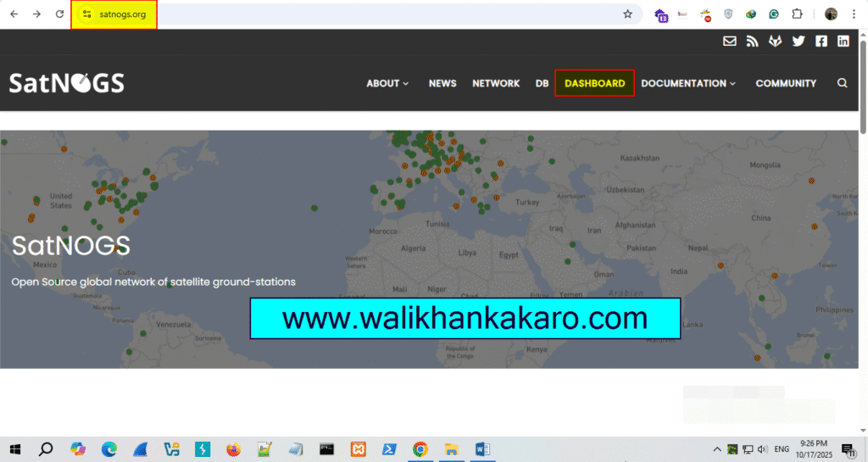The width and height of the screenshot is (868, 462).
Task: Click the RSS feed icon
Action: coord(752,41)
